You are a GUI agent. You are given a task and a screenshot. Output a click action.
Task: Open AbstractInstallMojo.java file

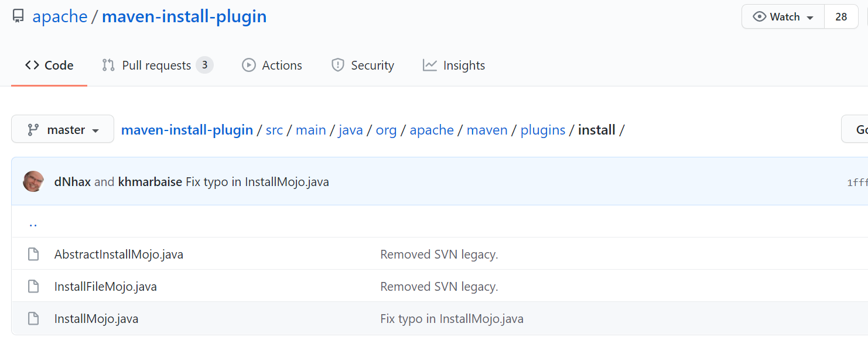(x=119, y=254)
